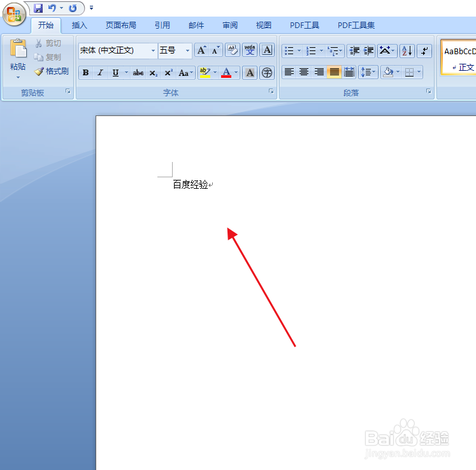Toggle italic formatting
Screen dimensions: 476x470
pyautogui.click(x=101, y=73)
